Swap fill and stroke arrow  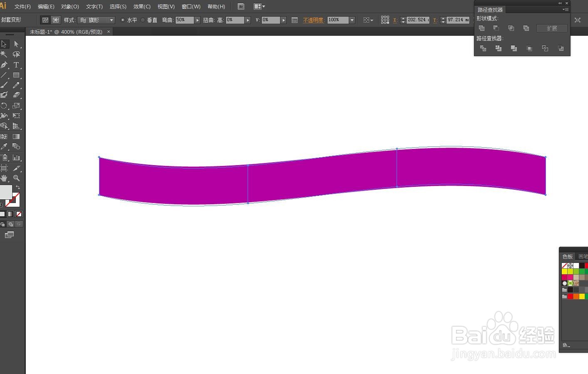(x=18, y=188)
